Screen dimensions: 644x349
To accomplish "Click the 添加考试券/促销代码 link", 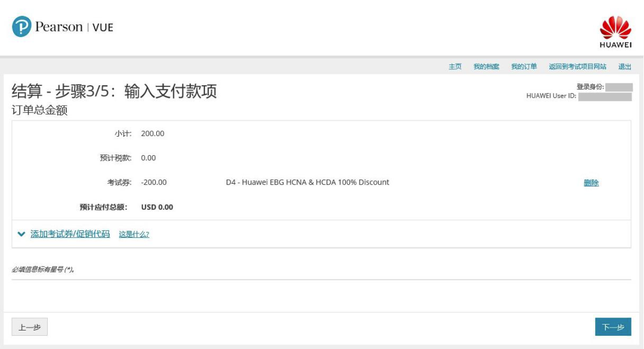I will [x=70, y=234].
